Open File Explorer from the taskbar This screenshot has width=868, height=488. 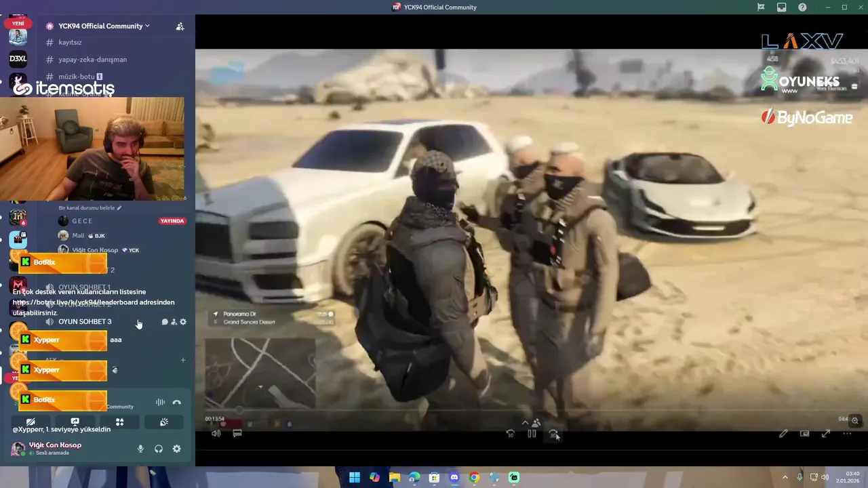point(394,477)
